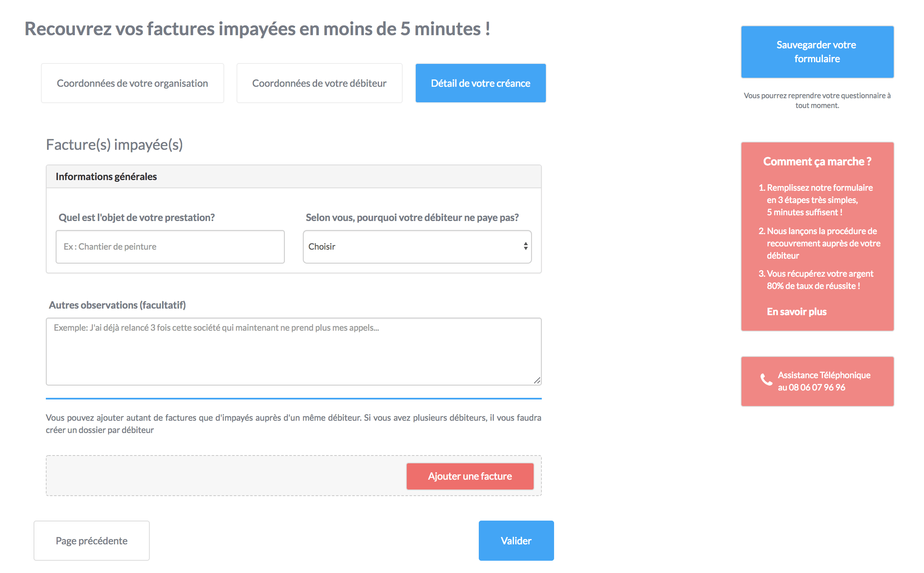Click Sauvegarder votre formulaire button
The width and height of the screenshot is (924, 573).
pos(817,52)
